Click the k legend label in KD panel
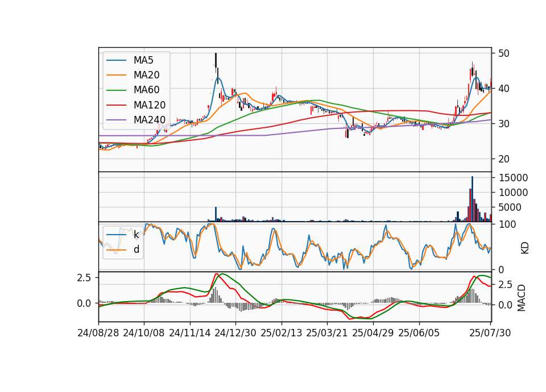 (x=136, y=235)
